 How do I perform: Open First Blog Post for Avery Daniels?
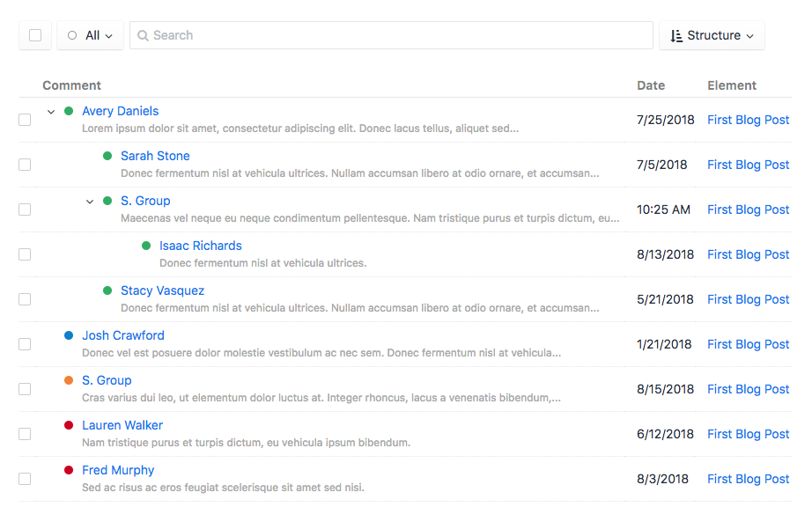(x=748, y=120)
